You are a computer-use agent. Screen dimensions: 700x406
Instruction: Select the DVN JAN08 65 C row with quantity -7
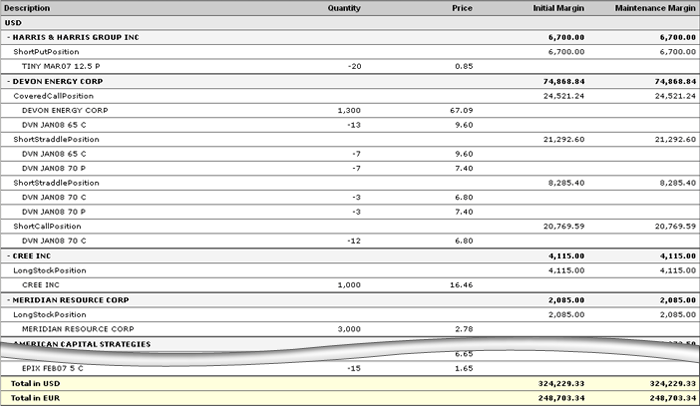(350, 154)
